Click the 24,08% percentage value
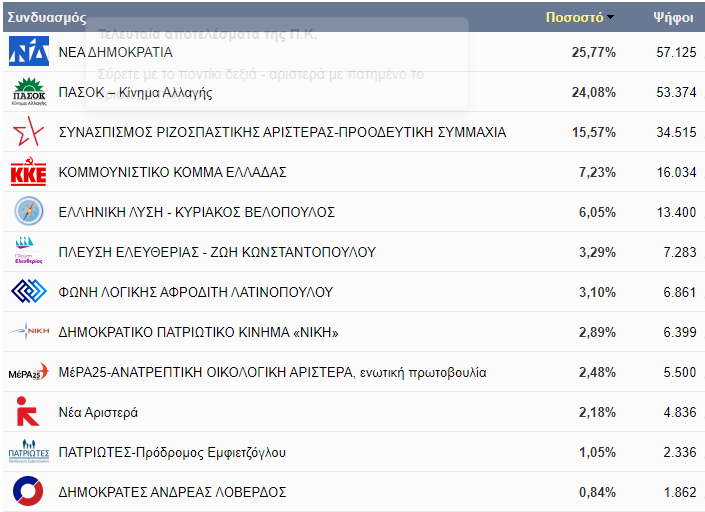This screenshot has height=512, width=705. (593, 93)
